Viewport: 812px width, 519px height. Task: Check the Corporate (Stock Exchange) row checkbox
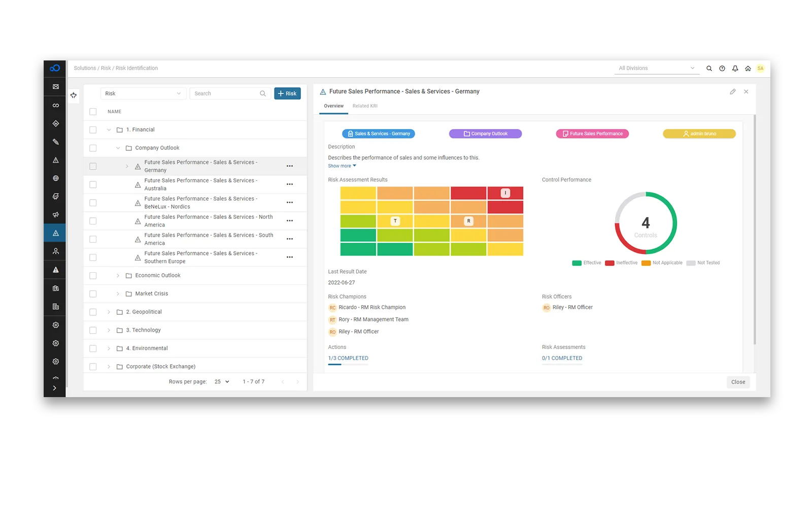tap(93, 367)
